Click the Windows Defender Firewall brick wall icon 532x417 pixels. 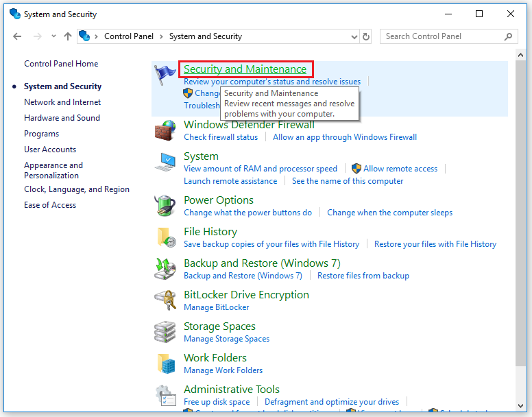[x=165, y=130]
